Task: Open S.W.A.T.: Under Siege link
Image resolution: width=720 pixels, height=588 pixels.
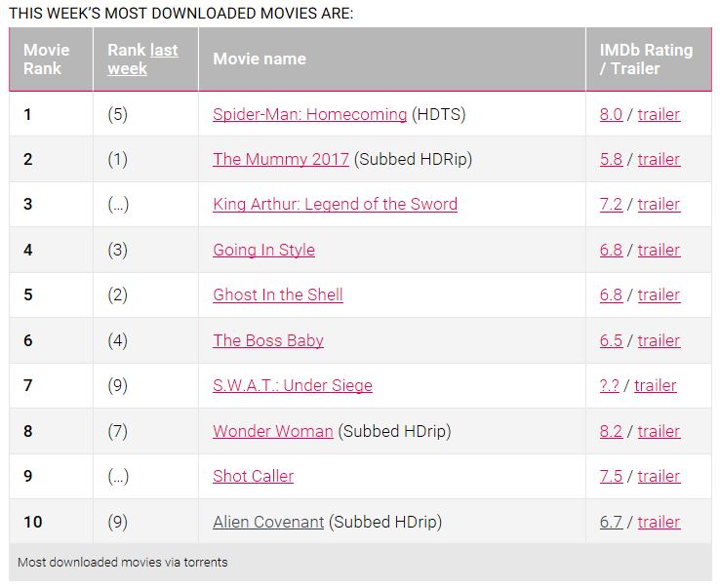Action: click(x=292, y=385)
